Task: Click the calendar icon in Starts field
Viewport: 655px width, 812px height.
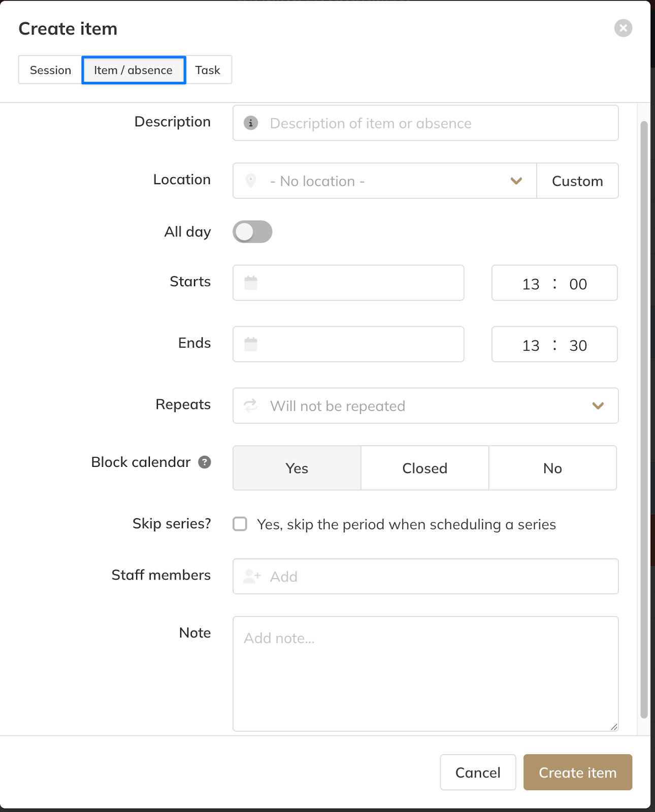Action: tap(251, 283)
